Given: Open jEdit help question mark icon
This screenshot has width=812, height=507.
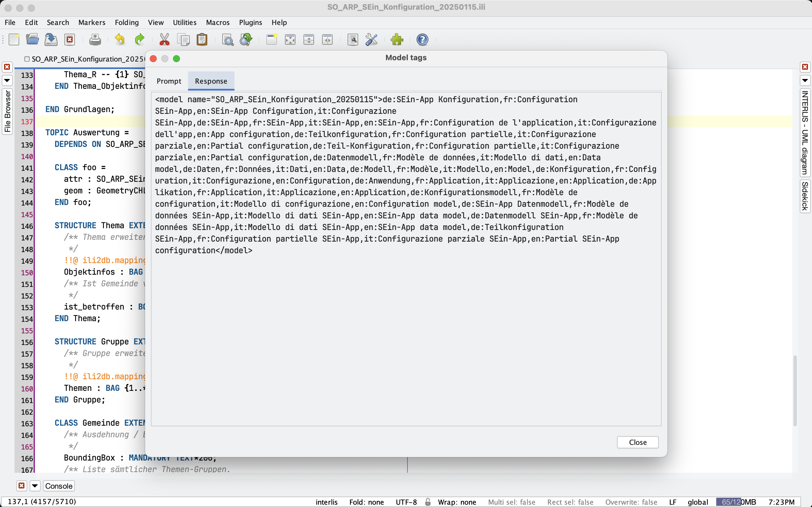Looking at the screenshot, I should 422,39.
